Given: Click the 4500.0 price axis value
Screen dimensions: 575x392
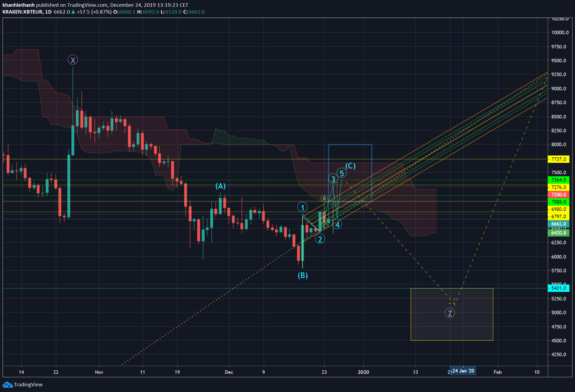Looking at the screenshot, I should click(559, 341).
